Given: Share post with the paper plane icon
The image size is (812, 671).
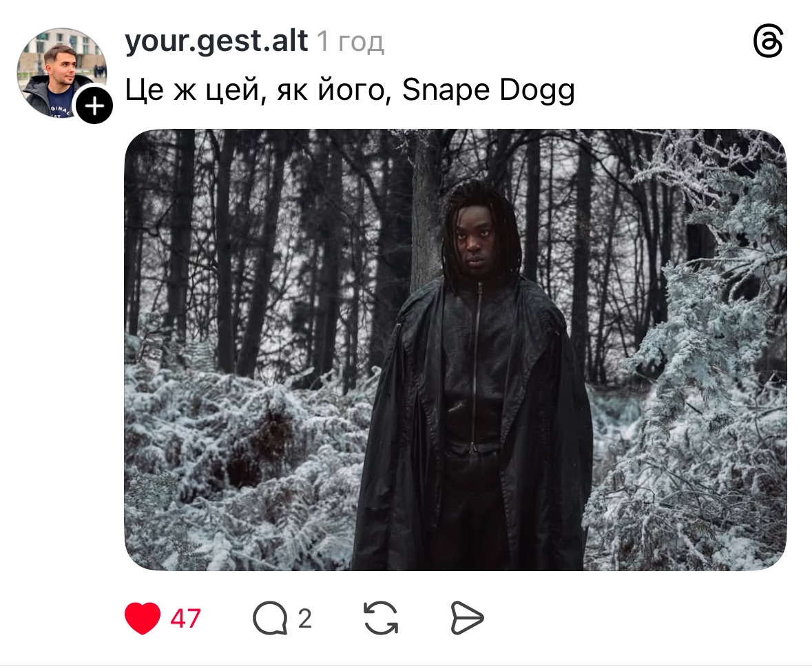Looking at the screenshot, I should (467, 618).
